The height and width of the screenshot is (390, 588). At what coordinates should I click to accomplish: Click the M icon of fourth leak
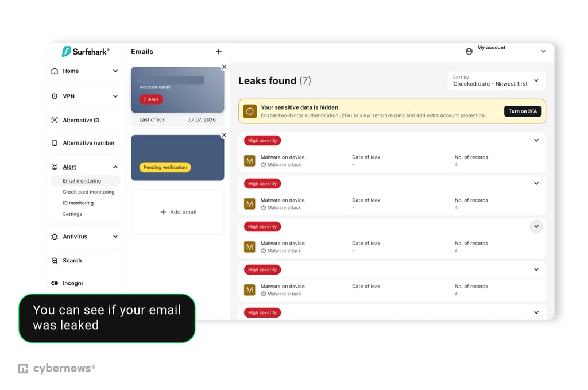pos(250,290)
